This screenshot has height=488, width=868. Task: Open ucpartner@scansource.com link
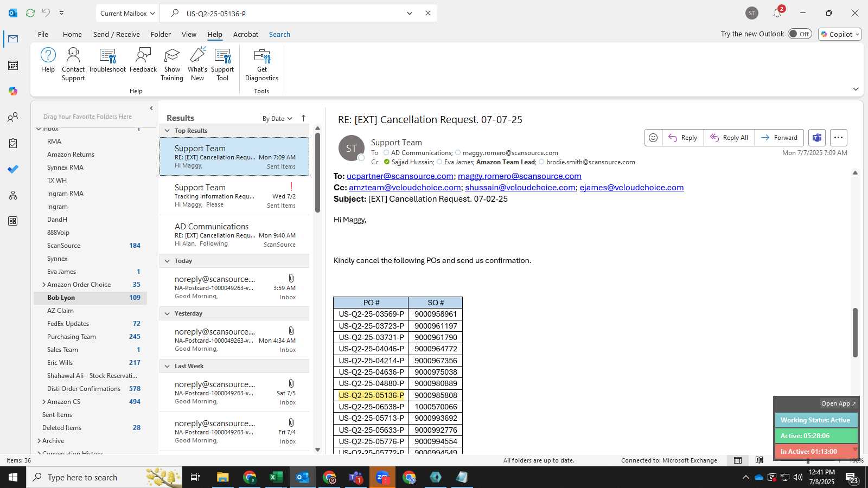(400, 176)
